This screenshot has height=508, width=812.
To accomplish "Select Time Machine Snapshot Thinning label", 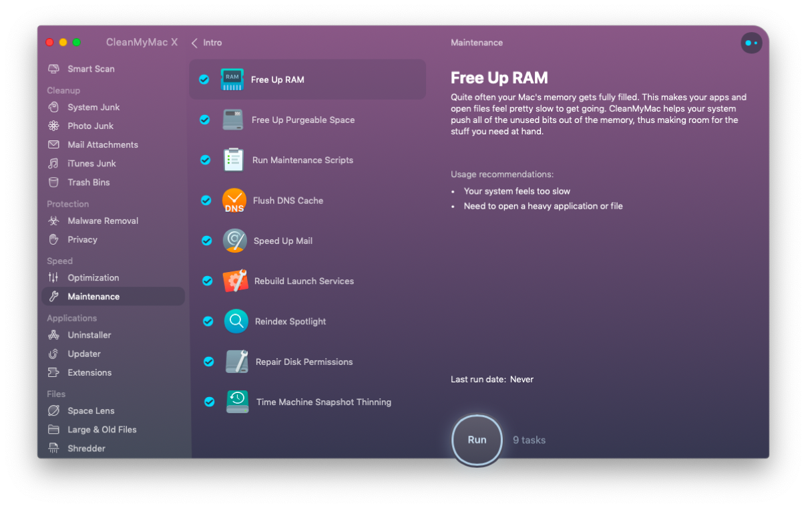I will [324, 402].
